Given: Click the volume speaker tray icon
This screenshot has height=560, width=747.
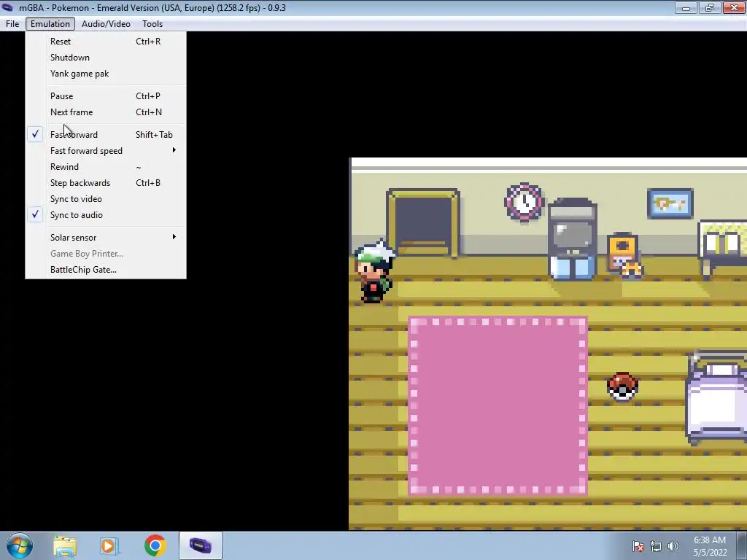Looking at the screenshot, I should click(x=673, y=547).
